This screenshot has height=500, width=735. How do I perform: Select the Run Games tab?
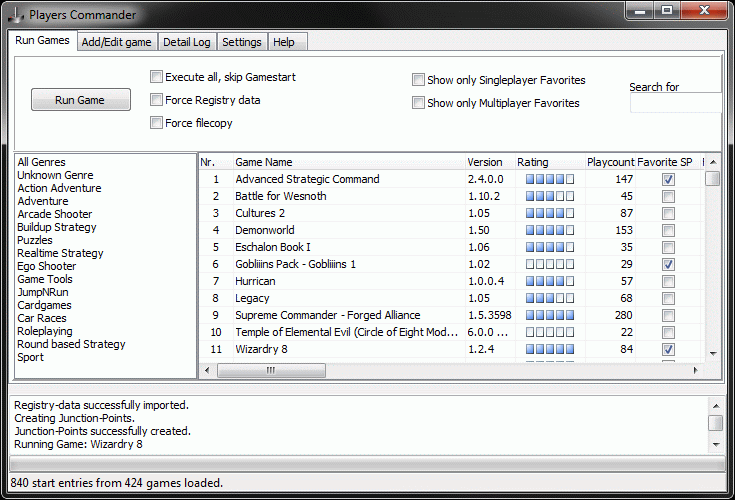pos(42,40)
